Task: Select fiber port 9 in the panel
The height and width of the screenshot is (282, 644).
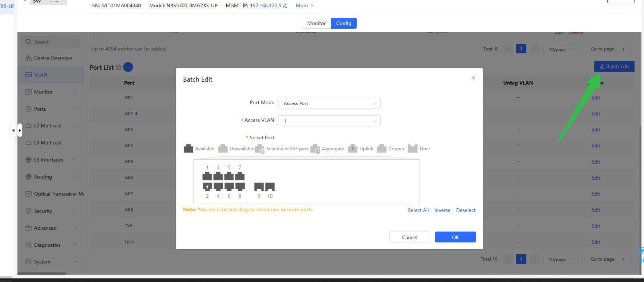Action: coord(259,187)
